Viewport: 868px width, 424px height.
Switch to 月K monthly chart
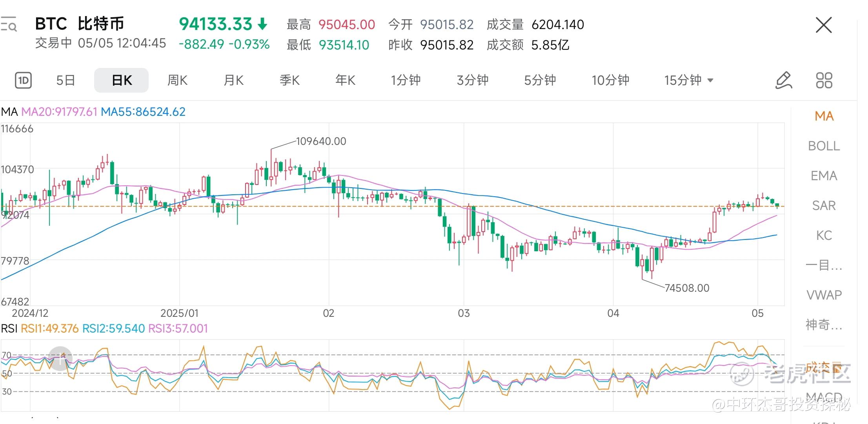coord(233,80)
